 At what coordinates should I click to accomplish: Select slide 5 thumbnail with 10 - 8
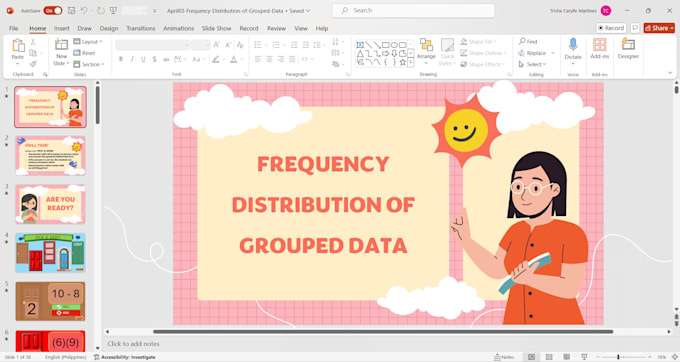[50, 301]
